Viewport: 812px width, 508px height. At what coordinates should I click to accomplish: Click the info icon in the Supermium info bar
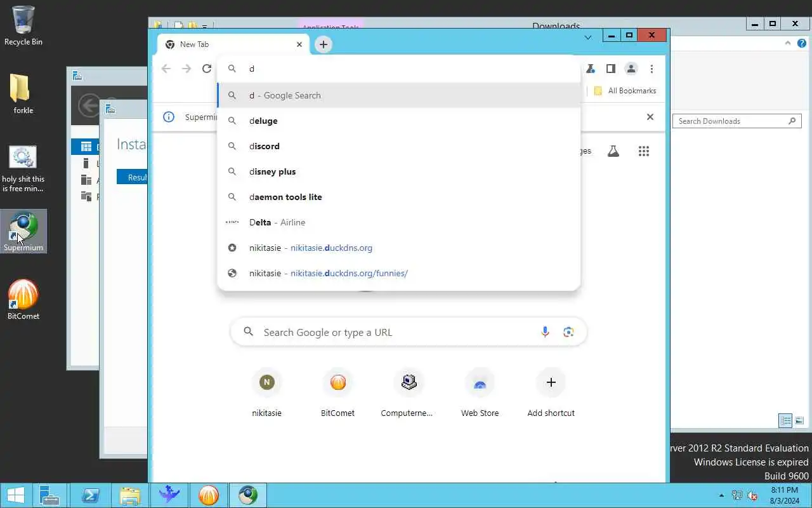pyautogui.click(x=169, y=117)
